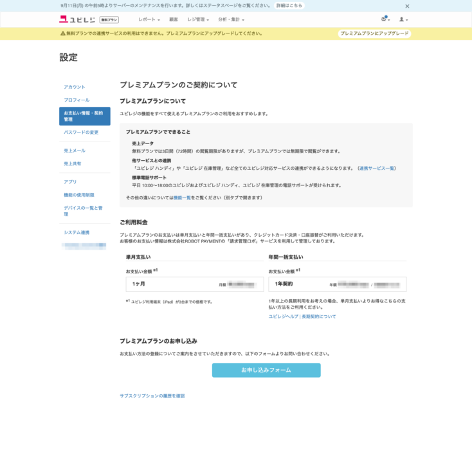Viewport: 472px width, 476px height.
Task: Open the 顧客 menu item
Action: tap(174, 19)
